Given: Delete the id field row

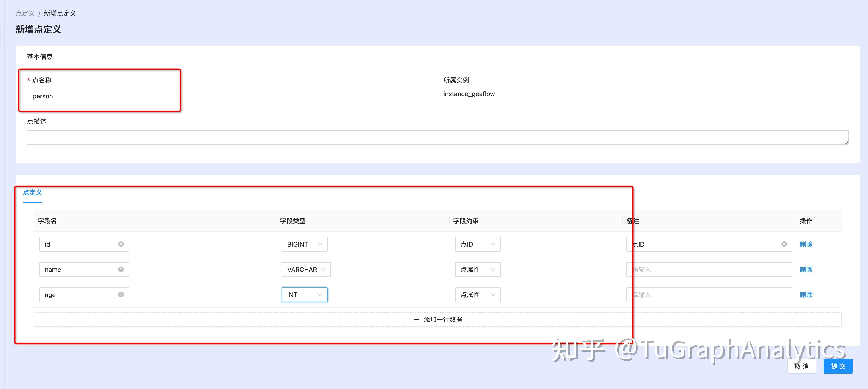Looking at the screenshot, I should 806,244.
